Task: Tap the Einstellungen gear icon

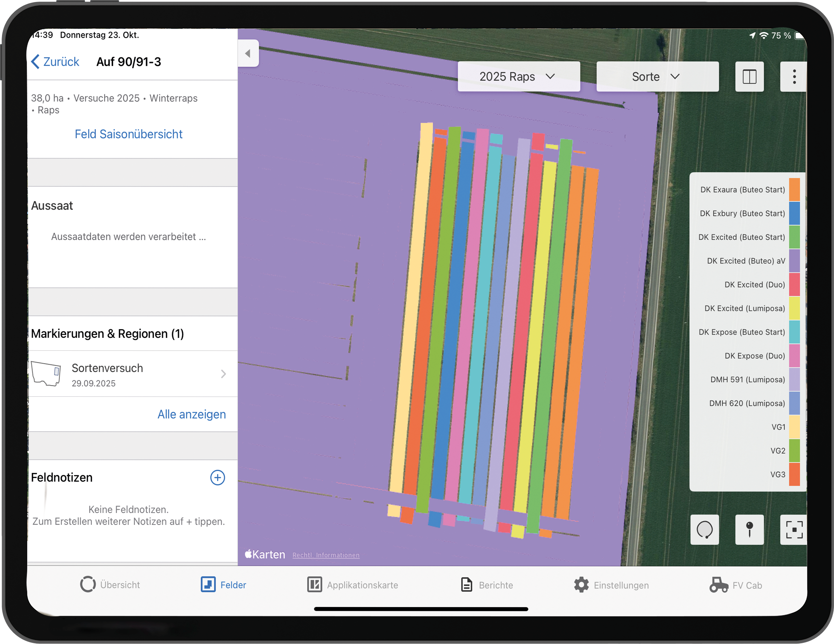Action: 581,584
